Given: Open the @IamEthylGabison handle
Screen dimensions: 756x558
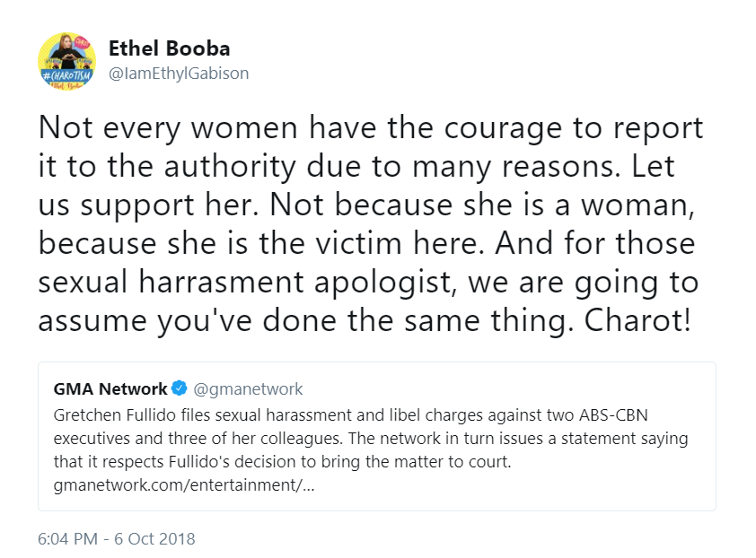Looking at the screenshot, I should point(179,74).
